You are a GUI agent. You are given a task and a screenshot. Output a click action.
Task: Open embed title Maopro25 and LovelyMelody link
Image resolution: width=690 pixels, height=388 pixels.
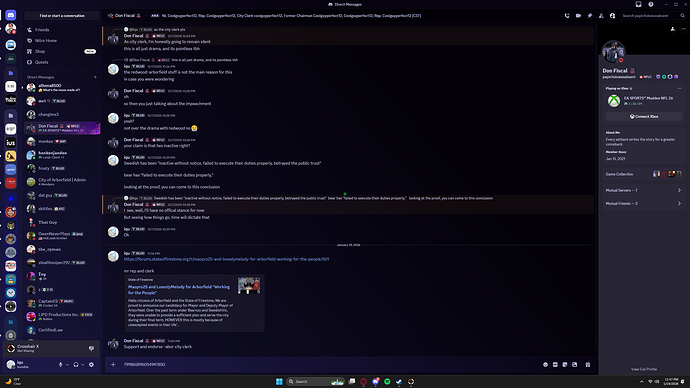[x=179, y=289]
